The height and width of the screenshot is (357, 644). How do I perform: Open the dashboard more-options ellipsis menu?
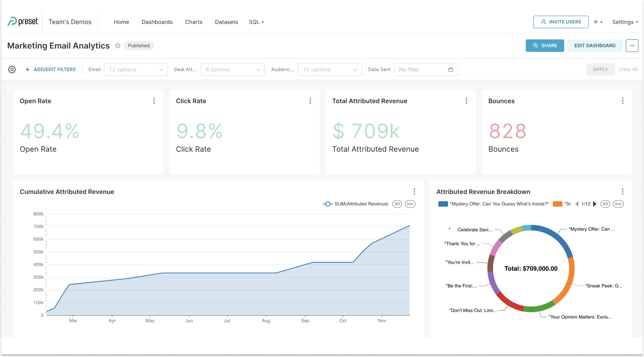click(632, 45)
